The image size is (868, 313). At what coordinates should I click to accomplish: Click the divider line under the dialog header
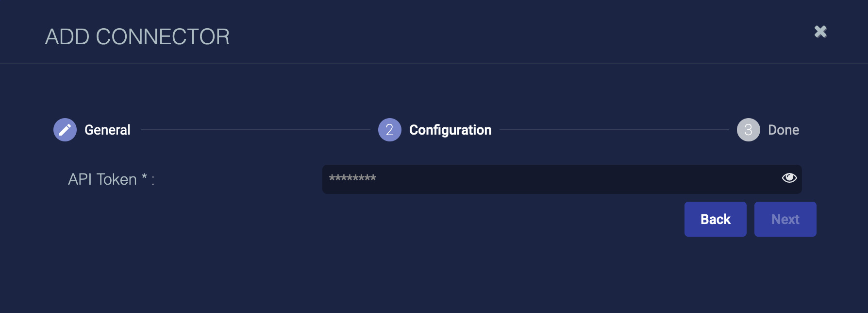coord(434,63)
